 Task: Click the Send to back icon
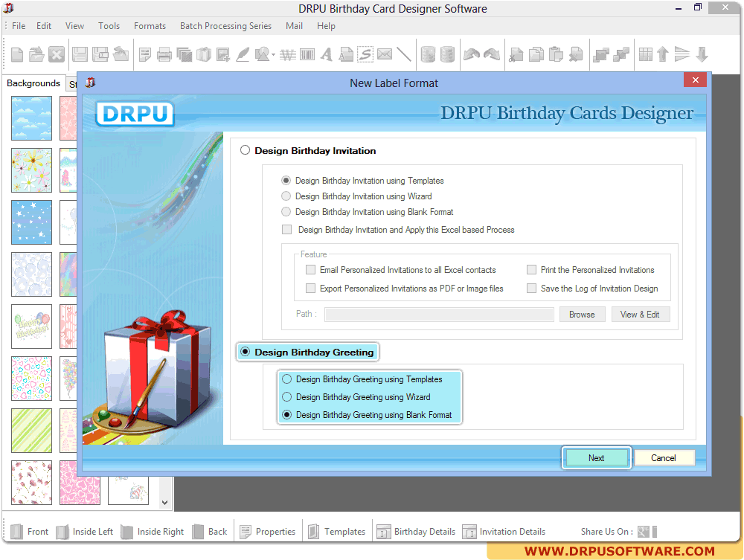[x=621, y=54]
